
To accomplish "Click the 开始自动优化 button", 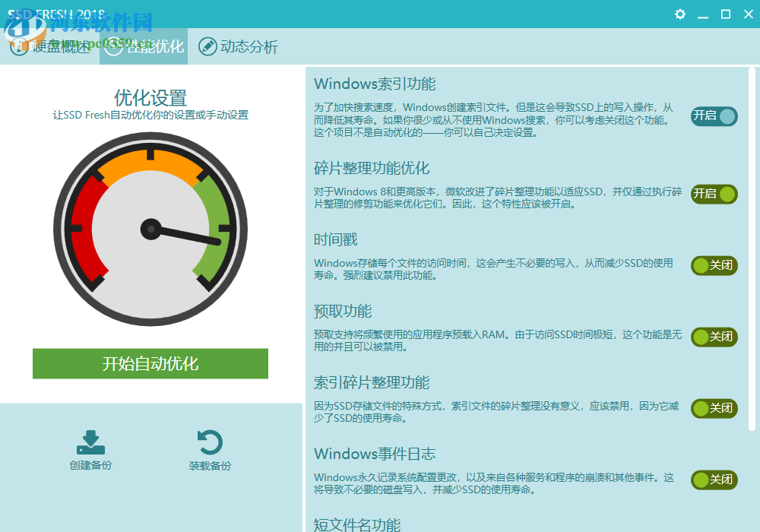I will click(150, 363).
